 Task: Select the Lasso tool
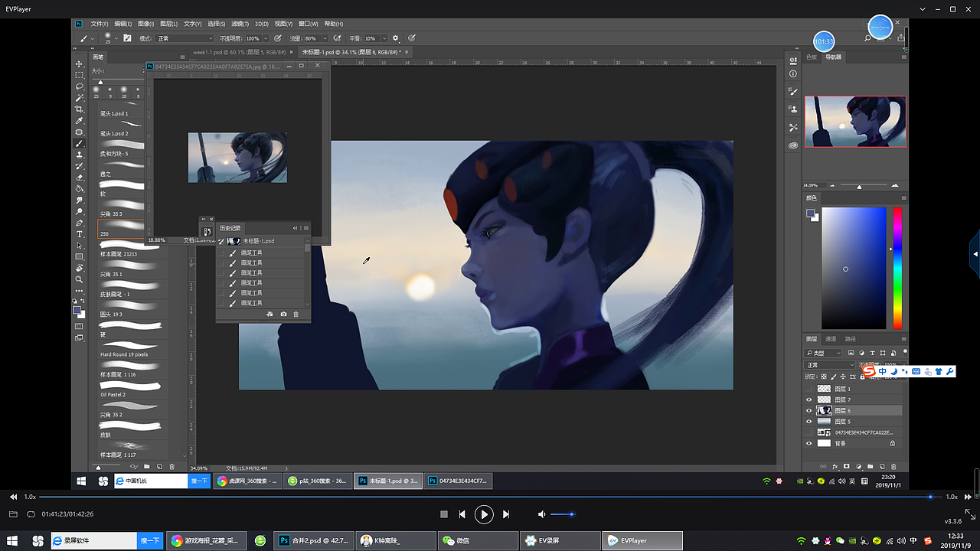[x=80, y=87]
